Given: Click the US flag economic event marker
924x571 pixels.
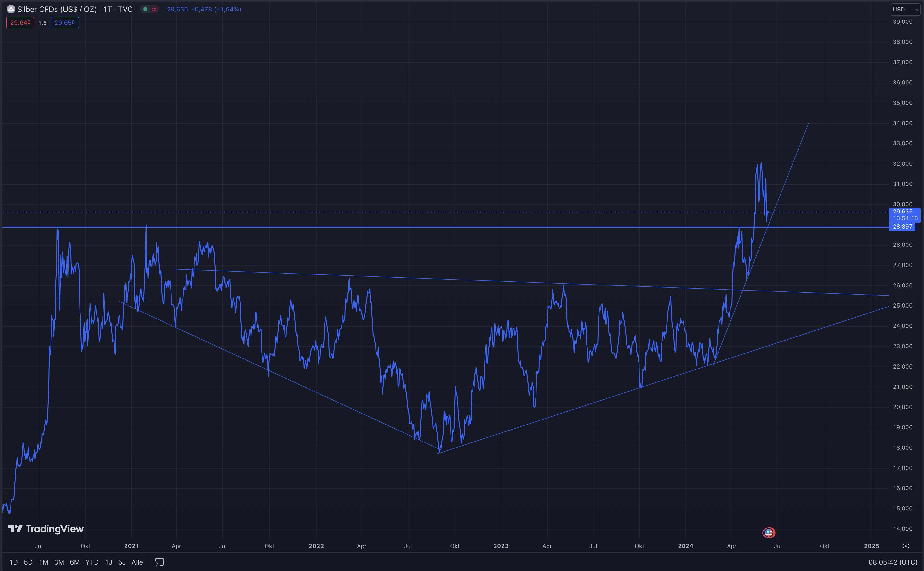Looking at the screenshot, I should pyautogui.click(x=768, y=532).
